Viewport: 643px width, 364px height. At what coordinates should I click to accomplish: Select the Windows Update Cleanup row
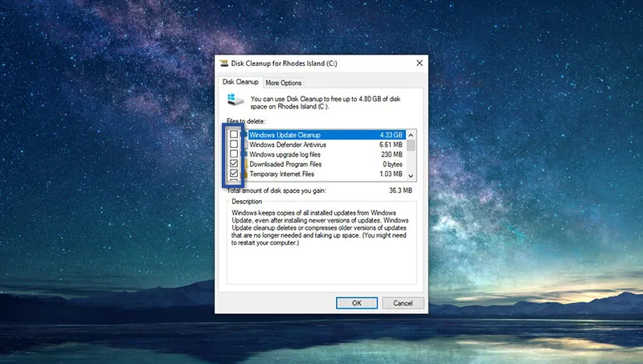(x=317, y=135)
